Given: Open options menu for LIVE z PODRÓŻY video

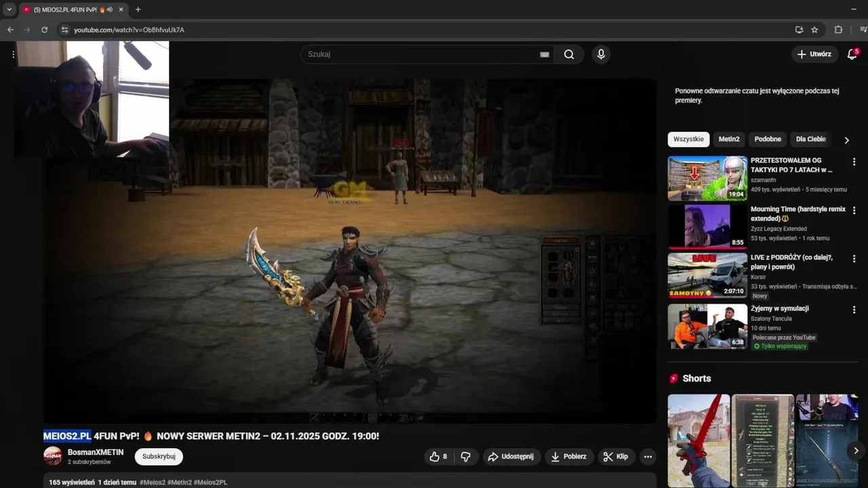Looking at the screenshot, I should click(854, 259).
